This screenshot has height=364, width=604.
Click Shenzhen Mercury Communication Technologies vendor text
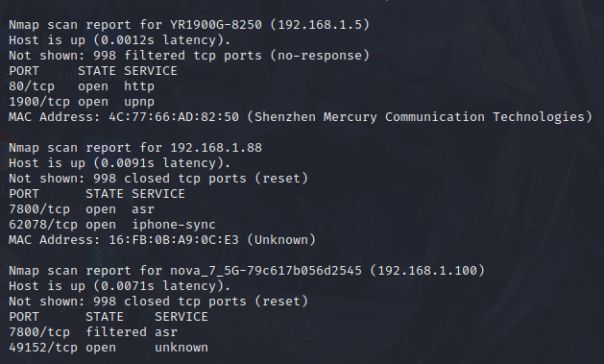point(420,117)
